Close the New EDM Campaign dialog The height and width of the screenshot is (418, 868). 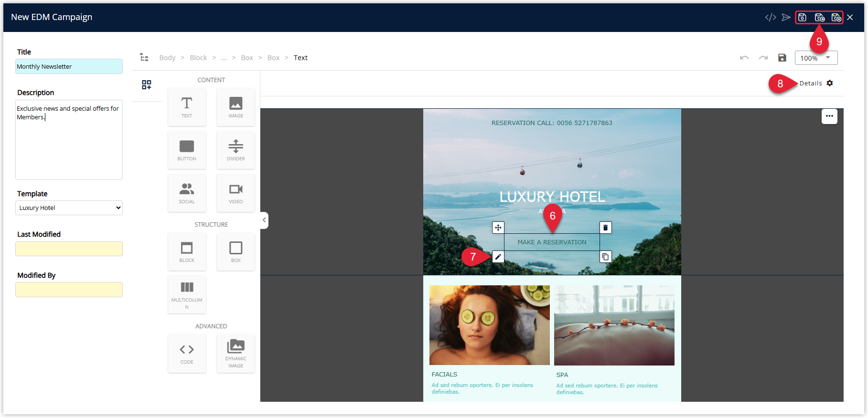(x=850, y=18)
